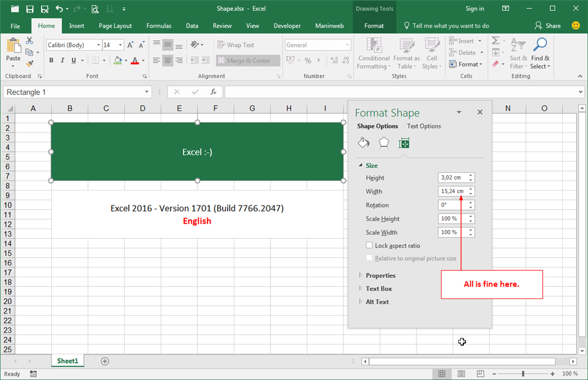The image size is (588, 380).
Task: Switch to the Page Layout ribbon tab
Action: 115,26
